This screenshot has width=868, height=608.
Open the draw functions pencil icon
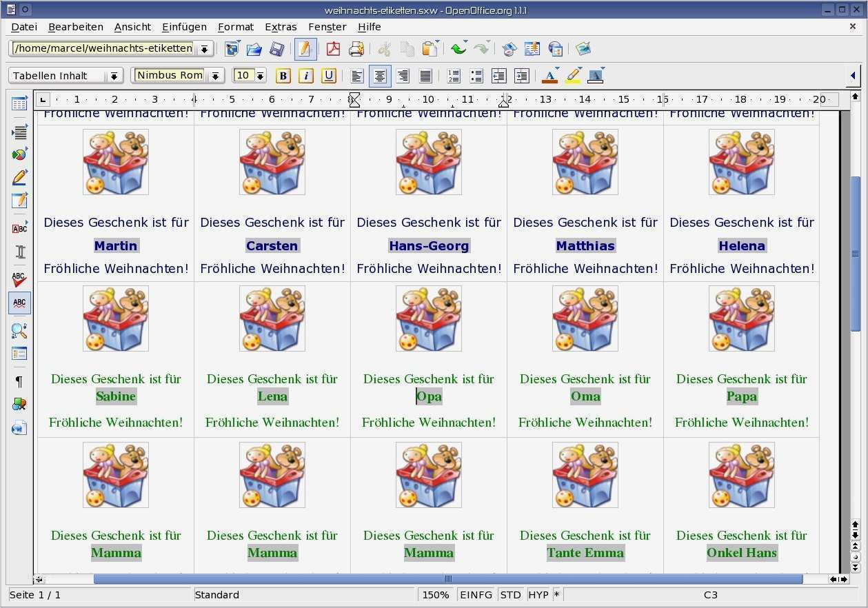pyautogui.click(x=19, y=177)
